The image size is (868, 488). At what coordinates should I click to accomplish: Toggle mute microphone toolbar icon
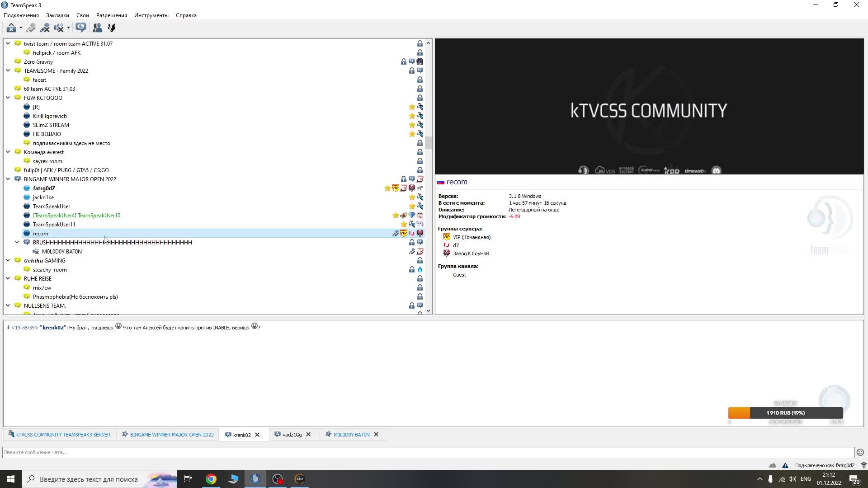tap(45, 28)
